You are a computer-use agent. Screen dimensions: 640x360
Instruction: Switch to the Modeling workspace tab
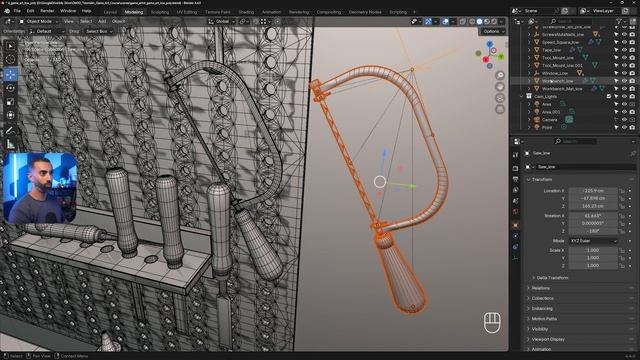point(134,12)
